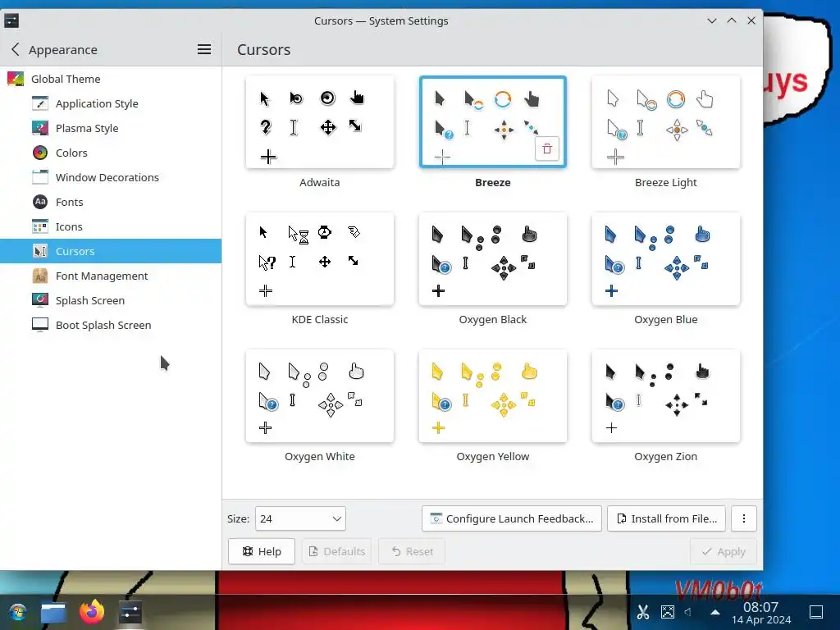Click the show desktop icon in tray
Viewport: 840px width, 630px height.
pyautogui.click(x=816, y=612)
